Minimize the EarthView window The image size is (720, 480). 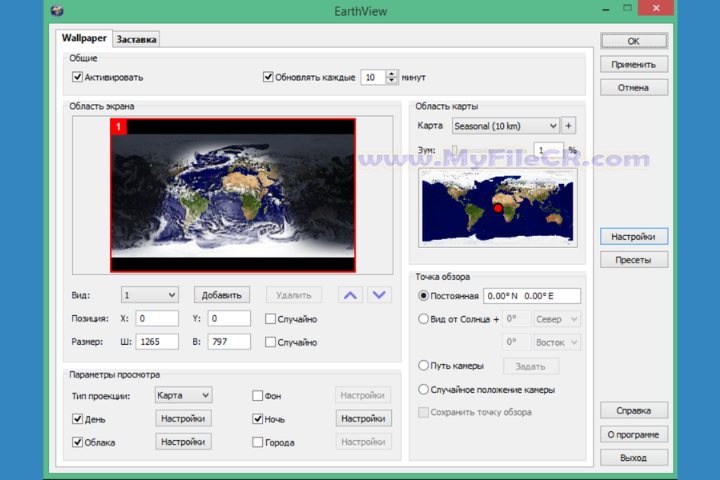(x=606, y=9)
